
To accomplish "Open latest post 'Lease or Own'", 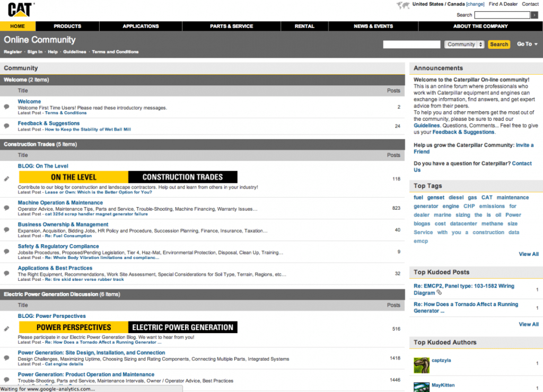I will 98,192.
